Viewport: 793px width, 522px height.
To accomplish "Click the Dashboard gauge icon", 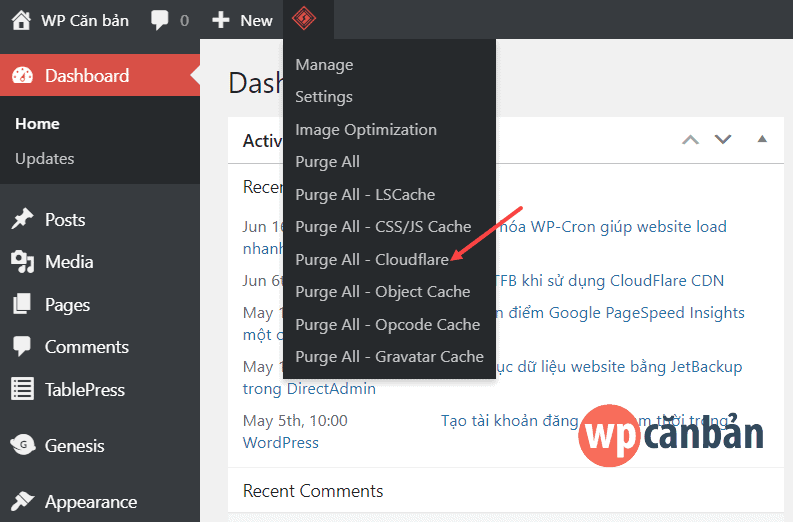I will tap(22, 75).
